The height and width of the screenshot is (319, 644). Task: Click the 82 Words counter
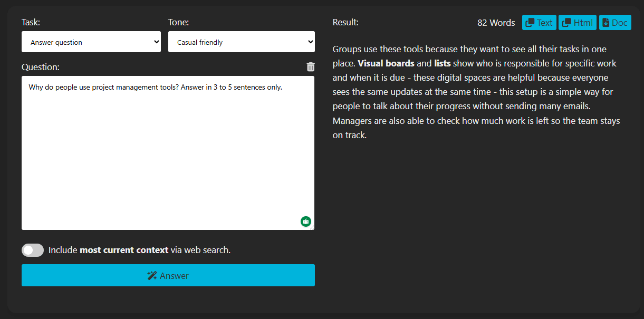point(496,23)
